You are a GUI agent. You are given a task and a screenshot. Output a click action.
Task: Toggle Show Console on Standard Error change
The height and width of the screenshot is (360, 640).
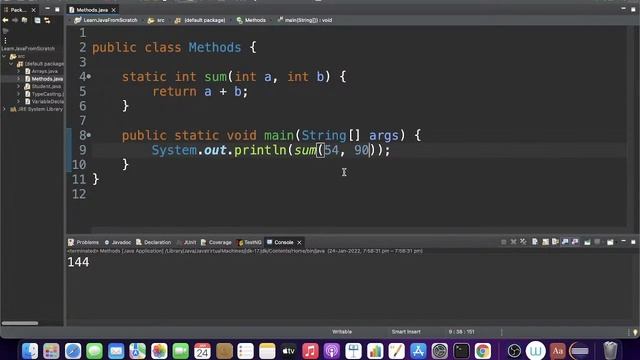[575, 242]
